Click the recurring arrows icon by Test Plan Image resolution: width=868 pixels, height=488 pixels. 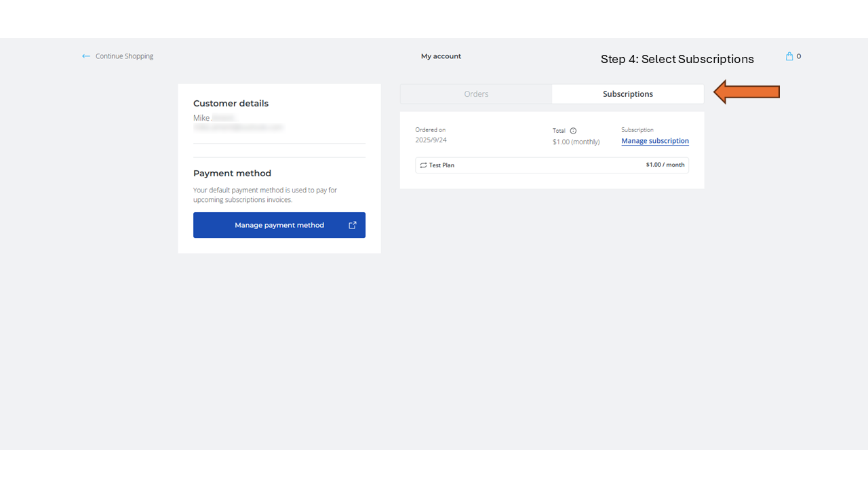point(423,165)
